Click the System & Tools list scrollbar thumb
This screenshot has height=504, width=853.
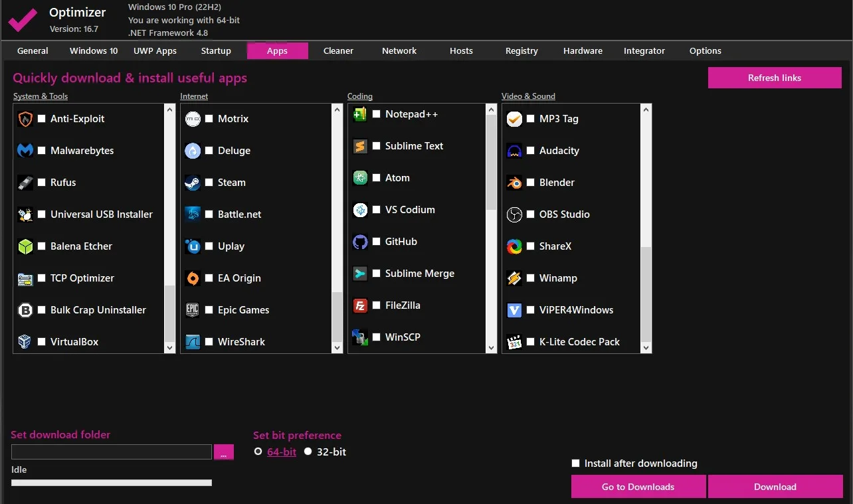pos(170,313)
